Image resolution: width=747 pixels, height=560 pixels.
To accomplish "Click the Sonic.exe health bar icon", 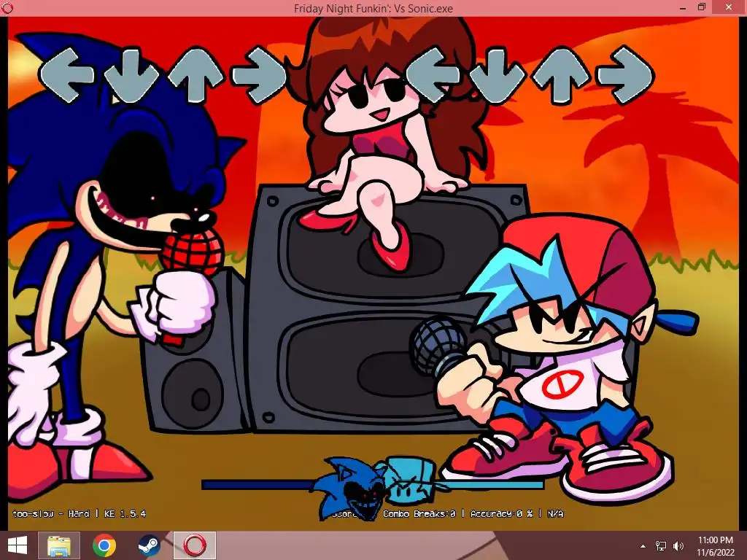I will click(349, 489).
